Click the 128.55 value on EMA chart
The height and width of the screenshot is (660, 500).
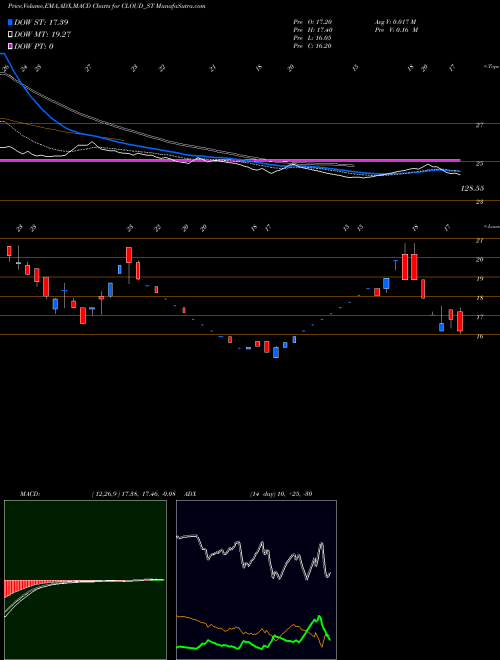click(472, 189)
